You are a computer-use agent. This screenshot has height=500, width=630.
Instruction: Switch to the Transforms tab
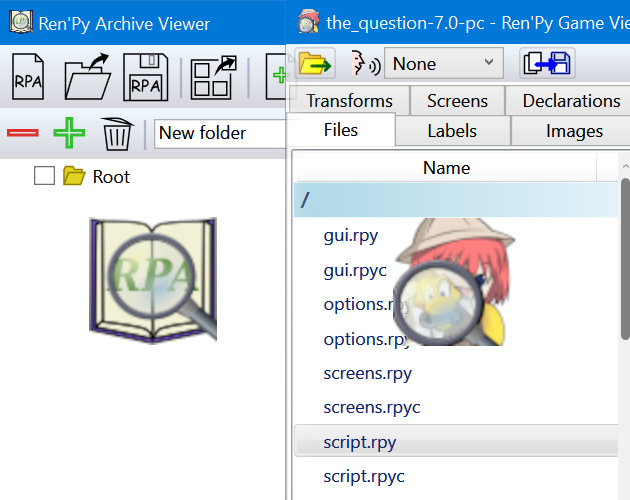point(349,100)
